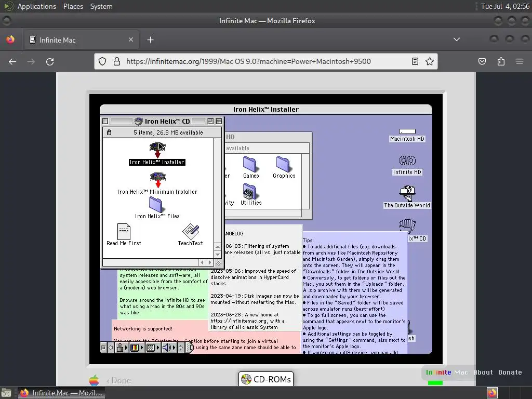Screen dimensions: 532x399
Task: Focus the URL address bar
Action: pos(267,61)
